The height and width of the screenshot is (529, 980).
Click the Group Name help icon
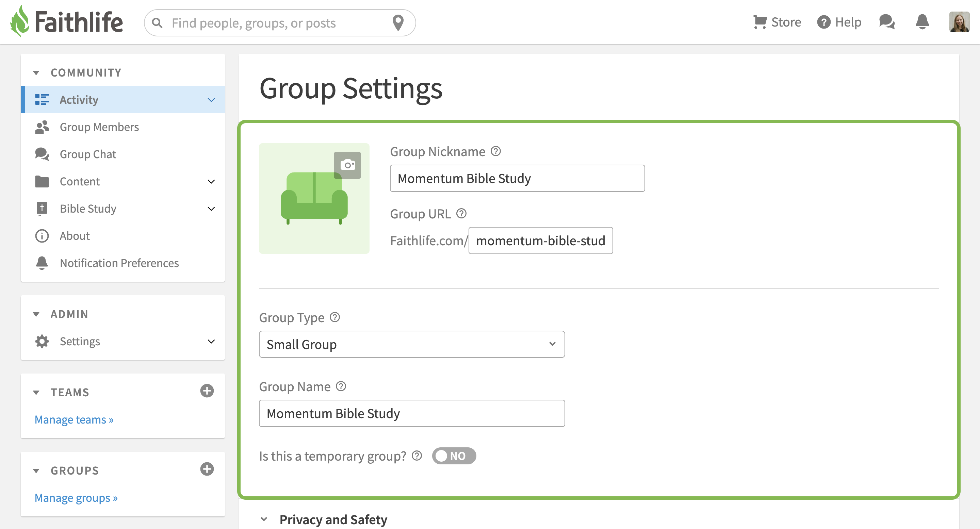(x=341, y=386)
